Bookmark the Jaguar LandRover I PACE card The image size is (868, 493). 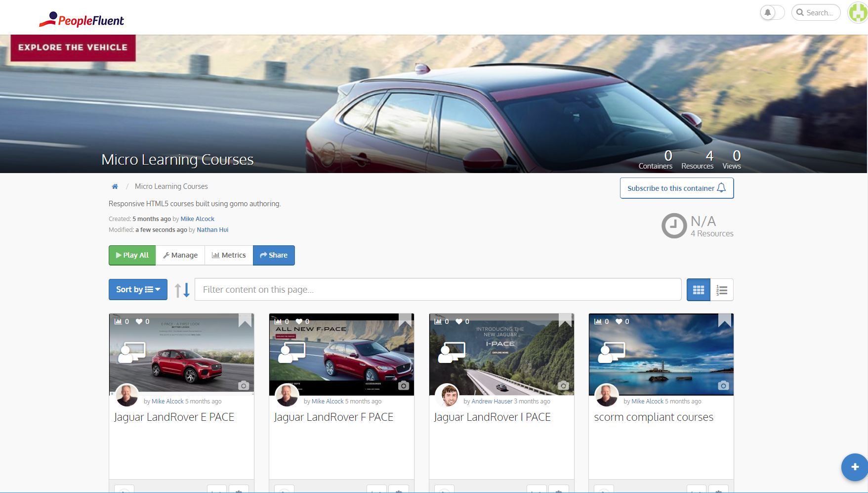tap(565, 320)
